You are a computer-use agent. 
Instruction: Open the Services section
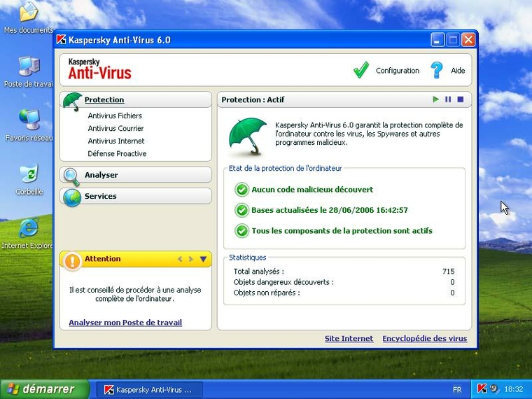136,196
